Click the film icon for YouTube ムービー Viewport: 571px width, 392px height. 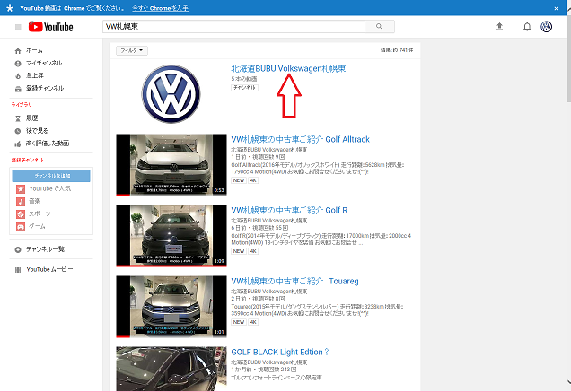[x=18, y=270]
